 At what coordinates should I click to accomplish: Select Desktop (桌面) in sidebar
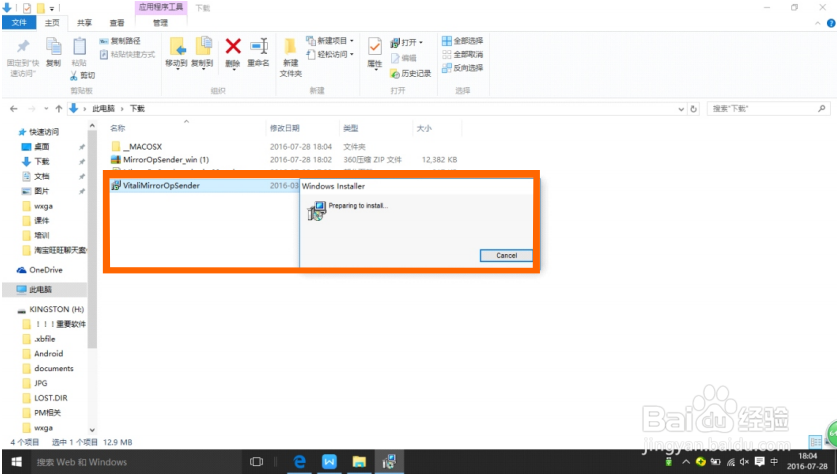tap(42, 147)
